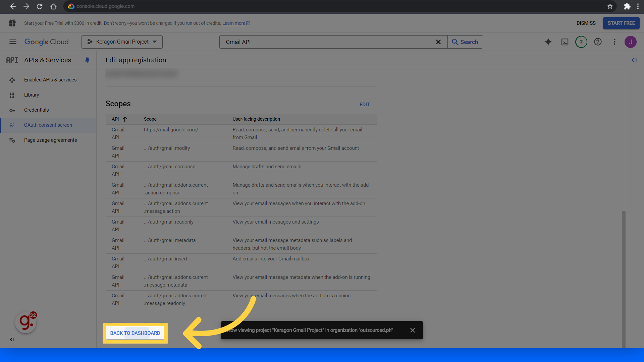Click the Google Cloud logo

click(46, 42)
